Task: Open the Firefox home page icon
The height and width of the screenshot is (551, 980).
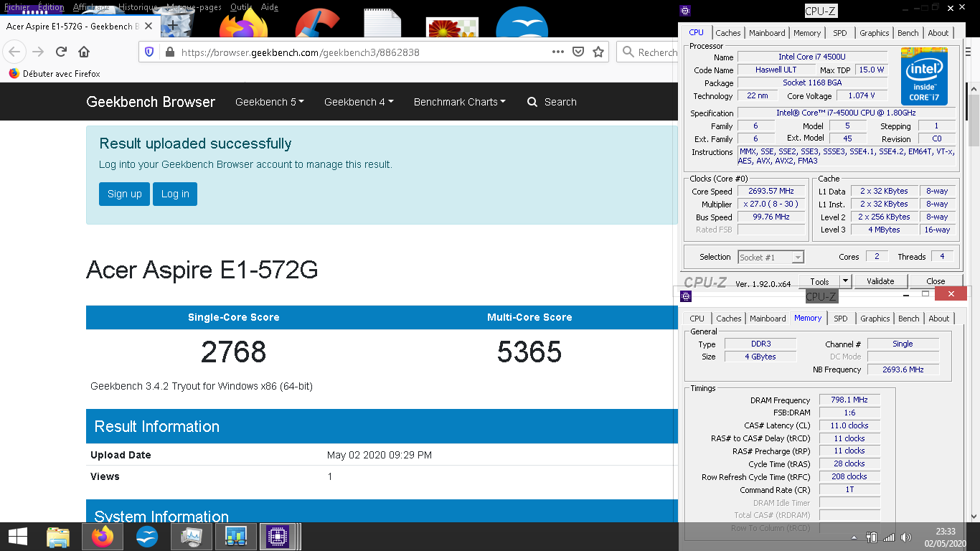Action: (x=84, y=52)
